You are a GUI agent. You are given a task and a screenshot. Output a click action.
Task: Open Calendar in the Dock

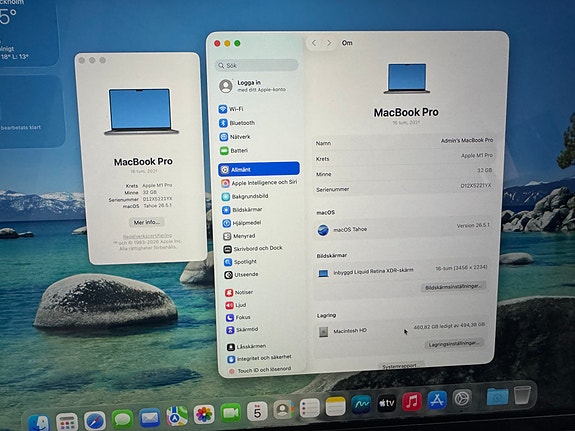point(257,411)
